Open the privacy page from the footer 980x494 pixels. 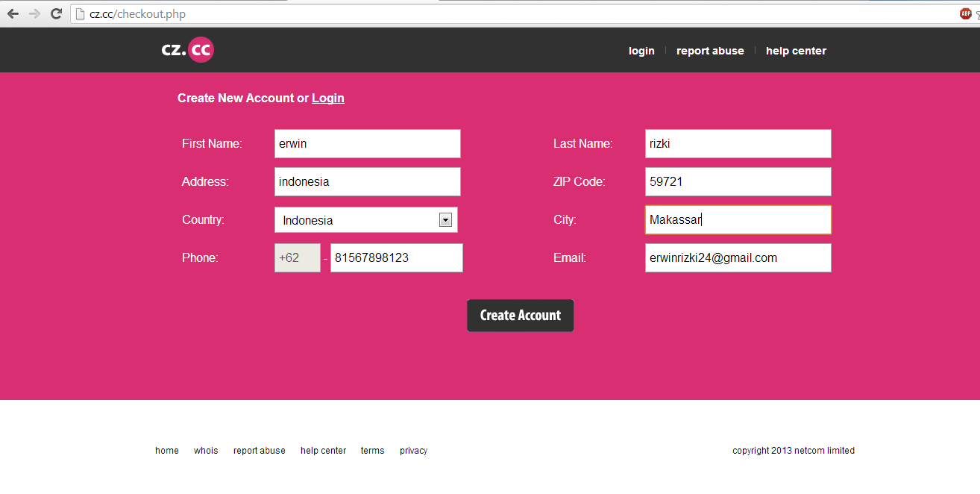413,450
